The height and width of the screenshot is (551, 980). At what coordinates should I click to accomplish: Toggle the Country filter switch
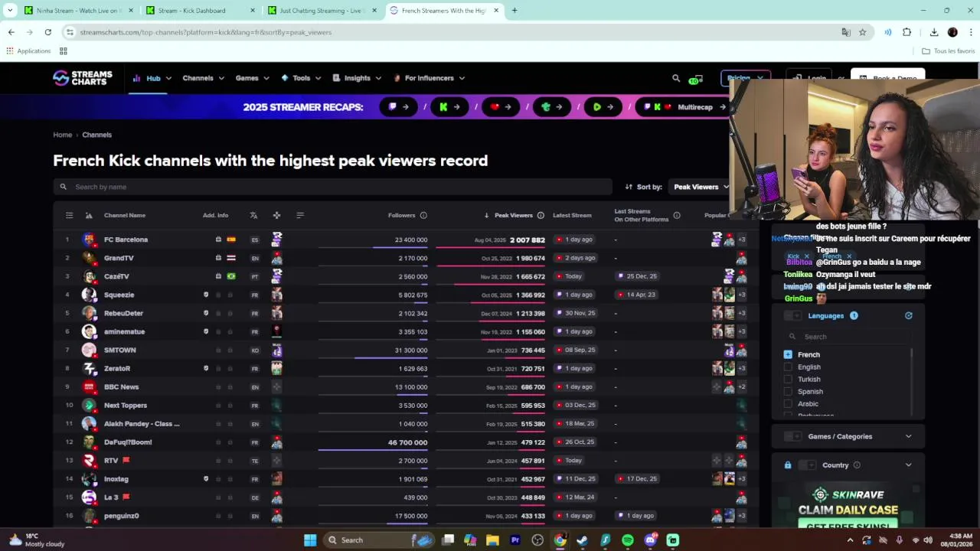pyautogui.click(x=807, y=465)
